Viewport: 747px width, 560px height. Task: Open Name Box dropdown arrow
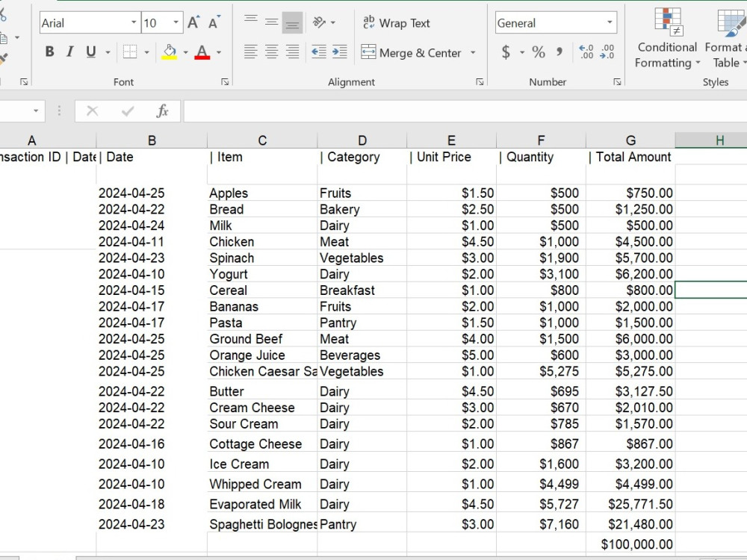point(36,111)
